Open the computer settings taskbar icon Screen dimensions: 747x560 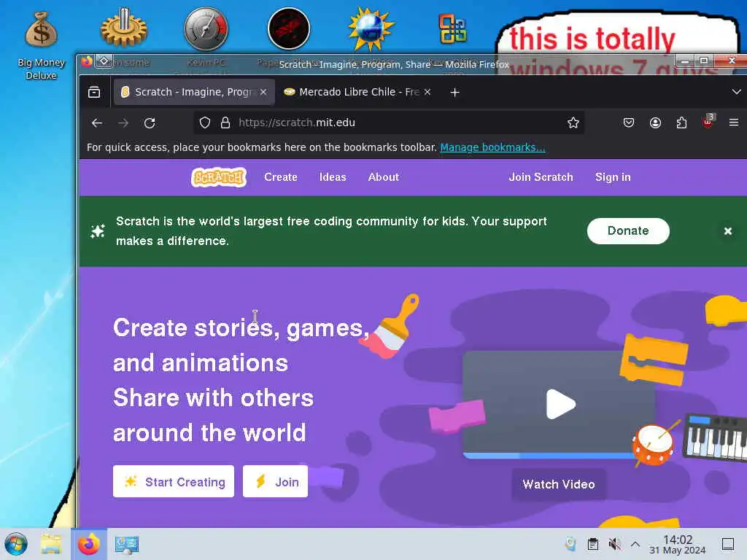pos(127,544)
